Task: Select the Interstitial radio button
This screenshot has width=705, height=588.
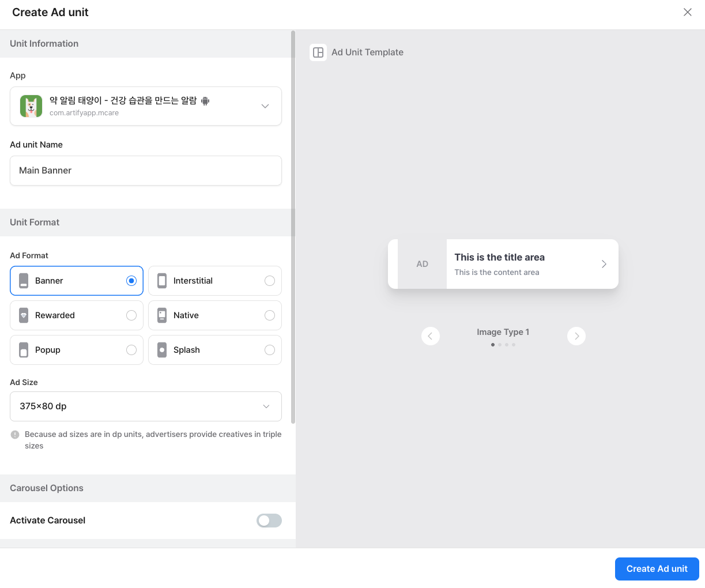Action: point(269,281)
